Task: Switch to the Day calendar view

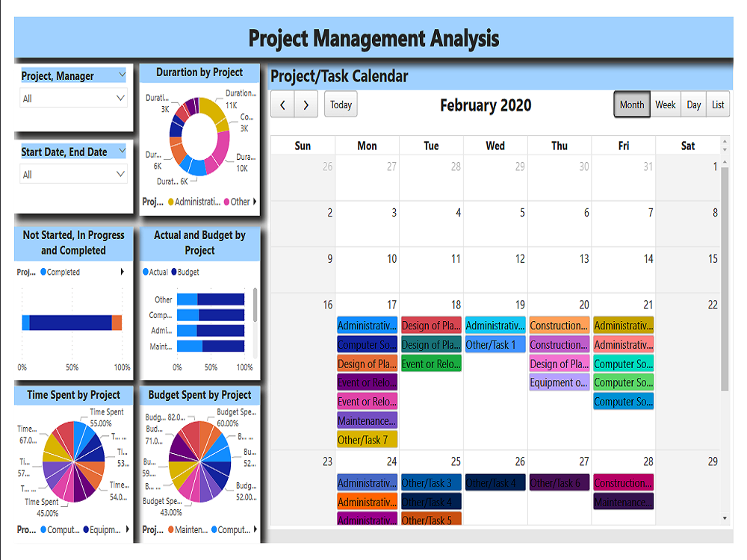Action: [692, 105]
